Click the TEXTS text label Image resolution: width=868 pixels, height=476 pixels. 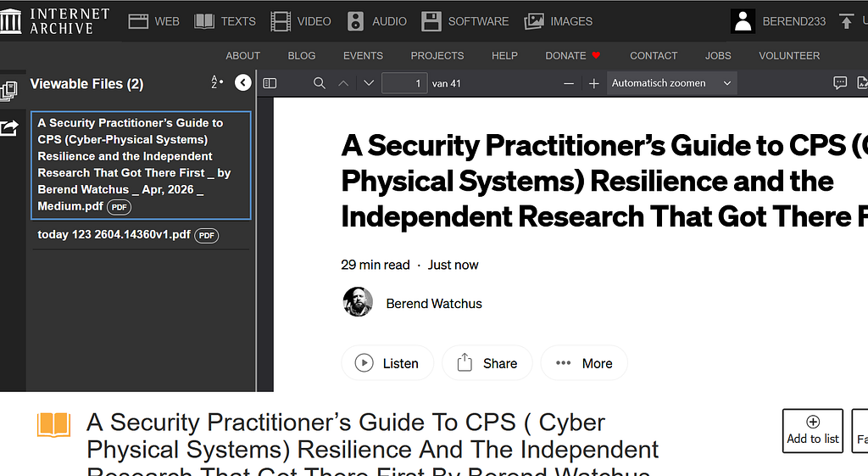click(x=238, y=21)
